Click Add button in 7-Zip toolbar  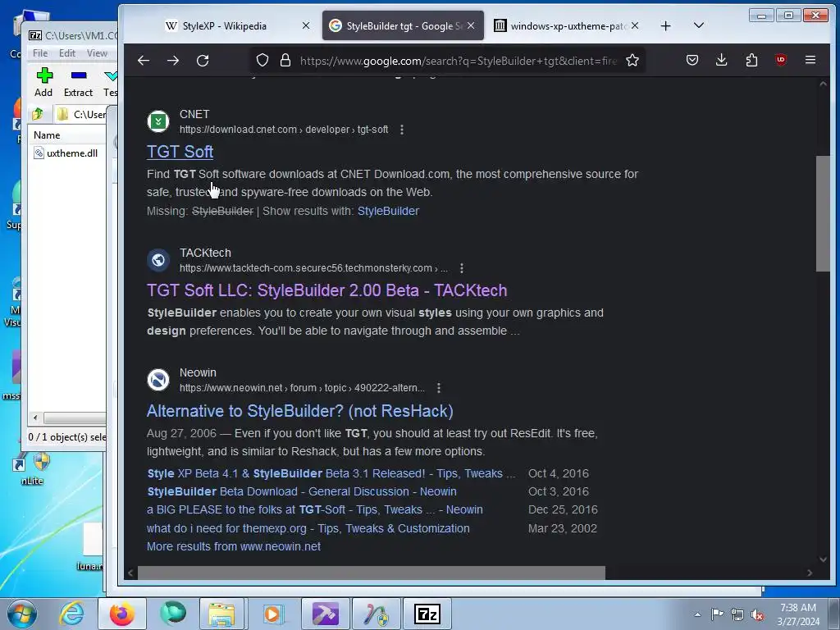pos(44,82)
